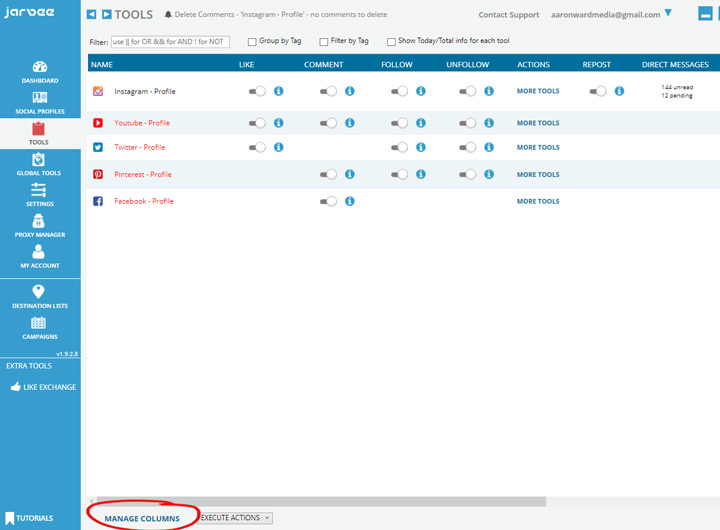Screen dimensions: 720x530
Task: Sort by Direct Messages column header
Action: coord(675,64)
